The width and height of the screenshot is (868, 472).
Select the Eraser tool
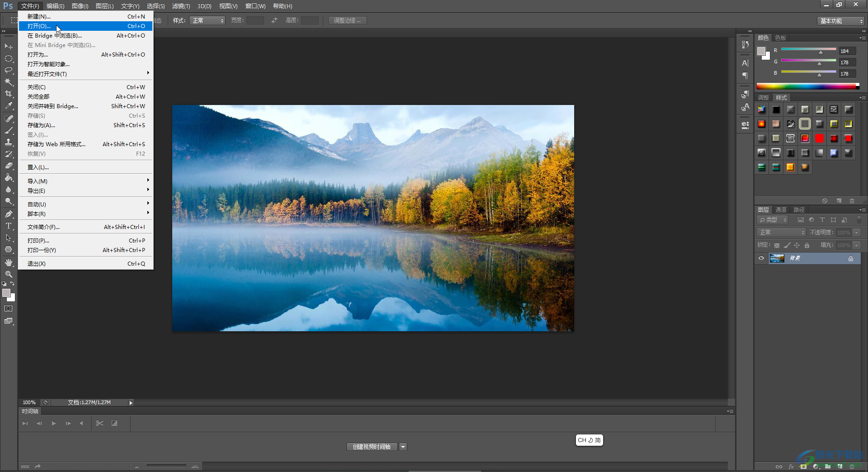pyautogui.click(x=9, y=166)
